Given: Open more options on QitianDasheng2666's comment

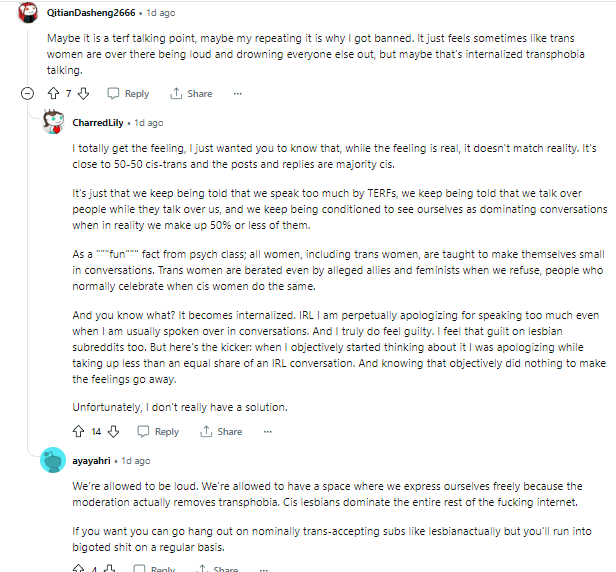Looking at the screenshot, I should click(x=238, y=94).
